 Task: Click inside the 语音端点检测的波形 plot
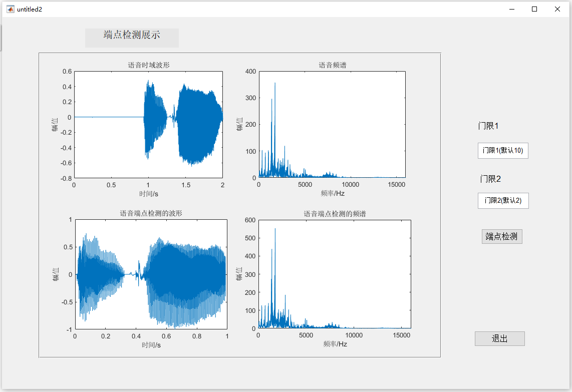tap(151, 274)
